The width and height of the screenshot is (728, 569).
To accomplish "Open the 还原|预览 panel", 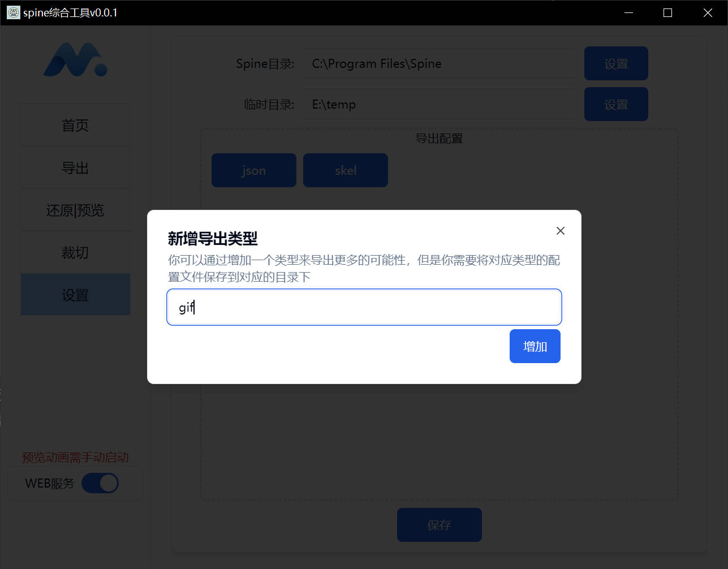I will point(75,210).
